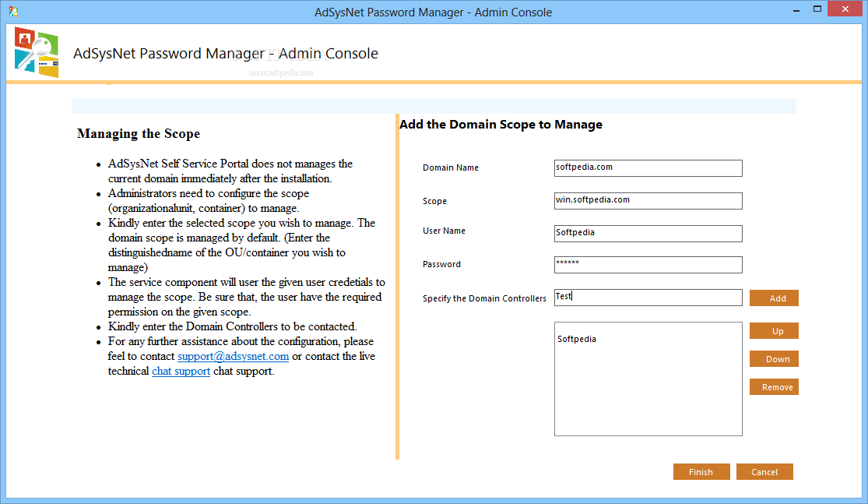Click the User Name label

tap(444, 231)
